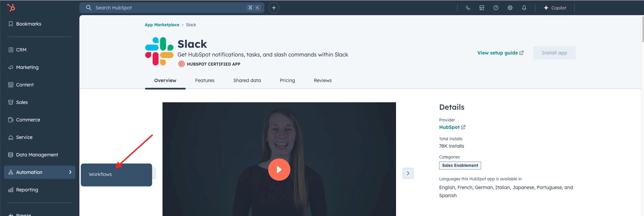The image size is (644, 216).
Task: Click the Install app button
Action: [x=554, y=53]
